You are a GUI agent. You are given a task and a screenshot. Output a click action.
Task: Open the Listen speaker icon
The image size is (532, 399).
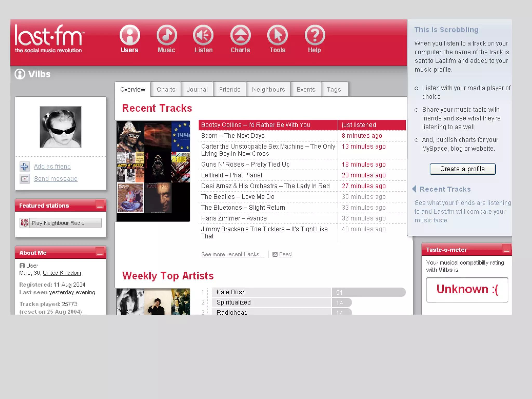coord(203,35)
